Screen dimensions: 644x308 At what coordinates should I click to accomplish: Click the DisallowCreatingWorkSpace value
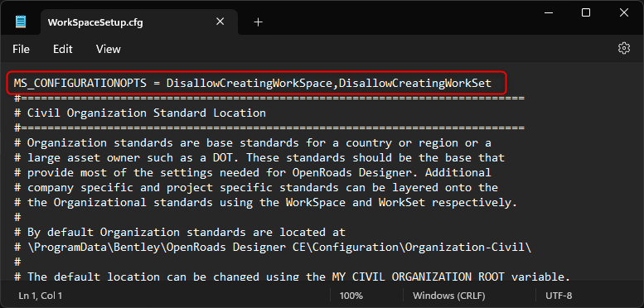coord(249,84)
